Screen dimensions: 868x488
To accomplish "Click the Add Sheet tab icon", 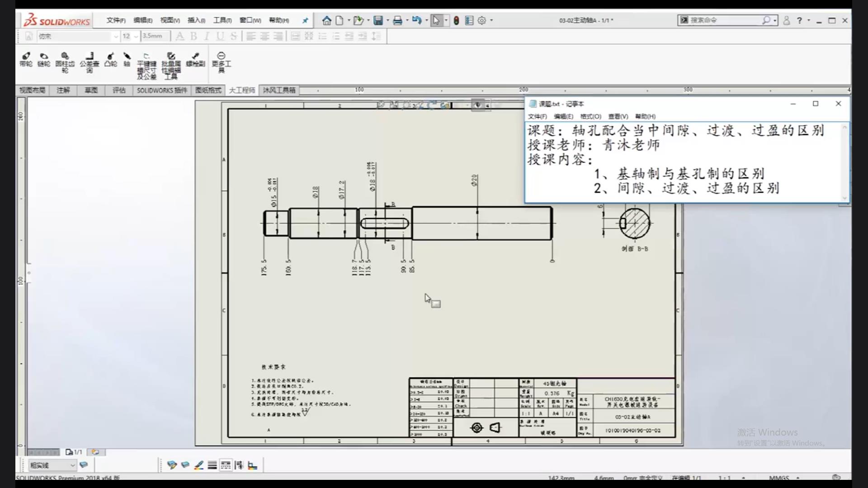I will [x=95, y=452].
